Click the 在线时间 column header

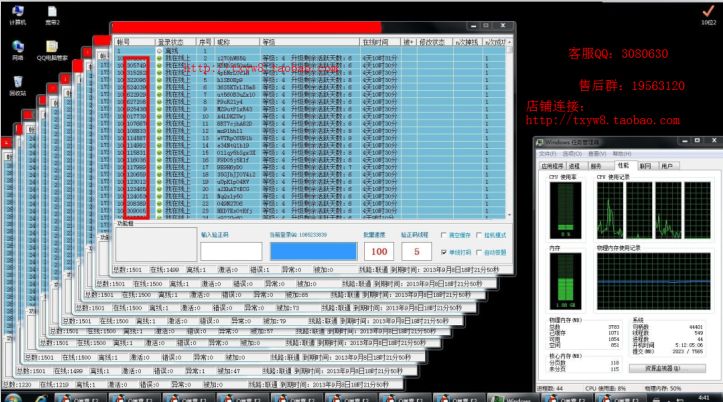(374, 43)
